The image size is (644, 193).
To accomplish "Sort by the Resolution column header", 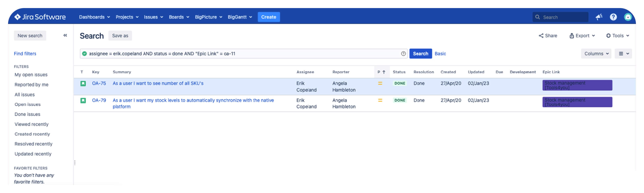I will coord(423,72).
